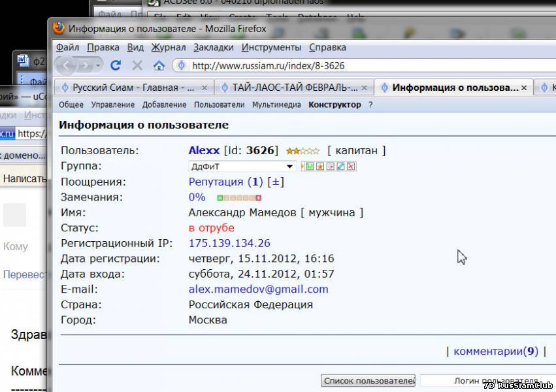Click Написать in the background mail window
This screenshot has width=556, height=392.
[24, 178]
